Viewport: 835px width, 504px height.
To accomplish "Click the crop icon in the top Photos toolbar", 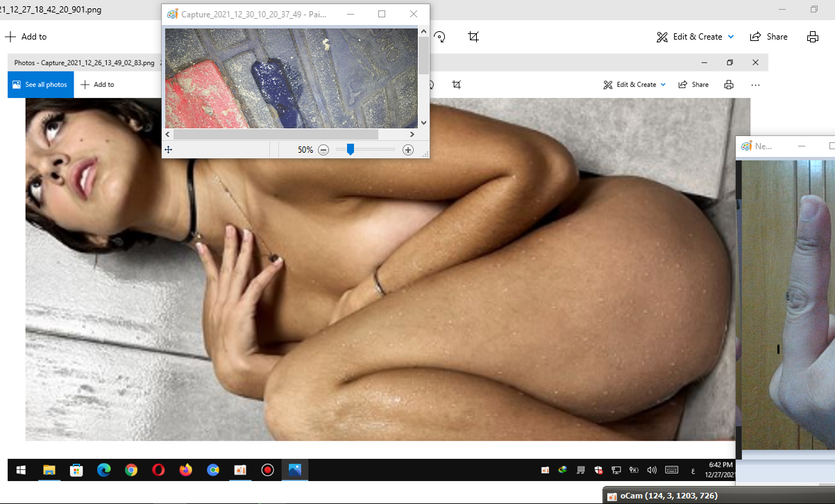I will (473, 37).
